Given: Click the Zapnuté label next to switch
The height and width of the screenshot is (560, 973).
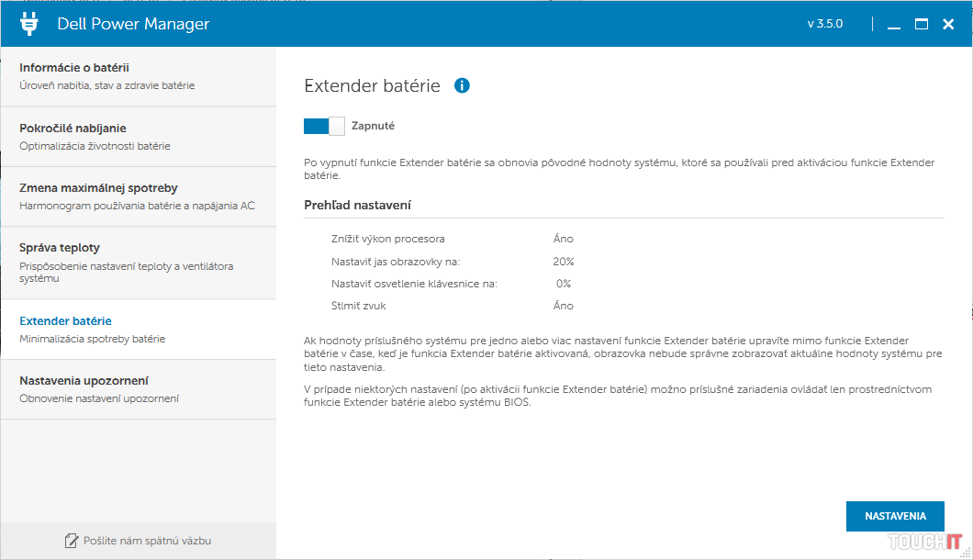Looking at the screenshot, I should click(x=373, y=126).
